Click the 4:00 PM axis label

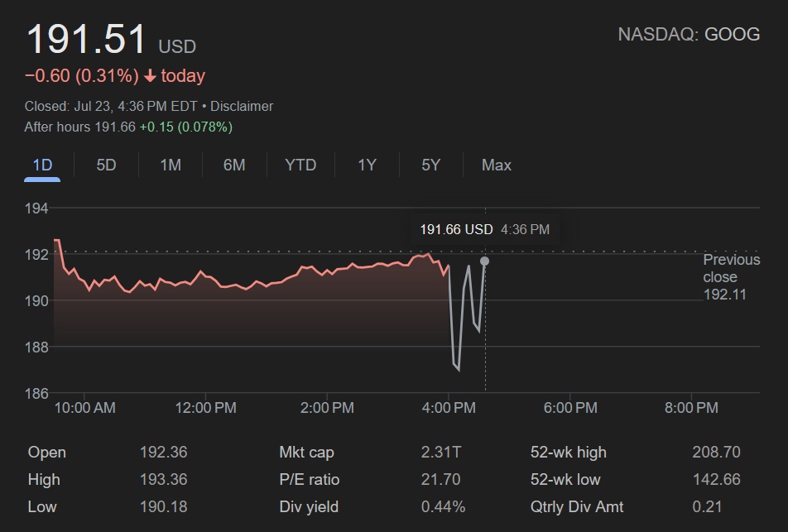point(449,408)
